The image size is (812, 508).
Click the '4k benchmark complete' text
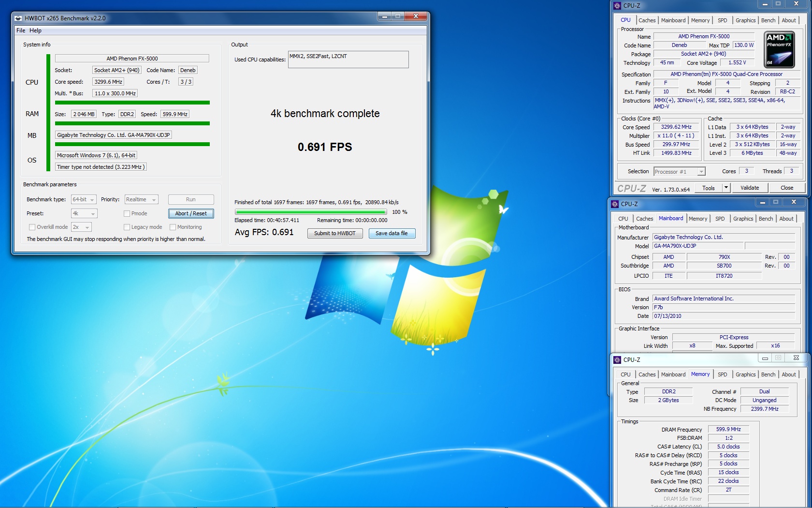coord(325,114)
